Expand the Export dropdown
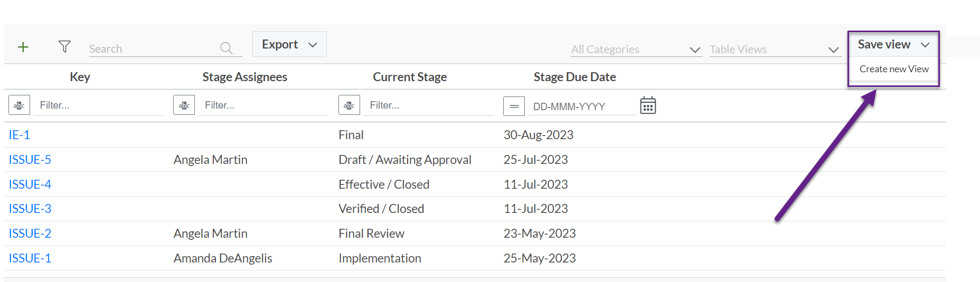The height and width of the screenshot is (282, 980). 289,44
